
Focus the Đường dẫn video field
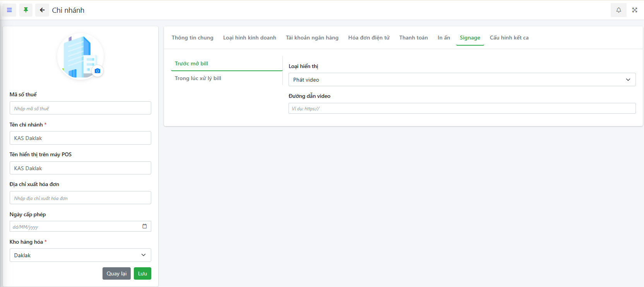pos(462,108)
